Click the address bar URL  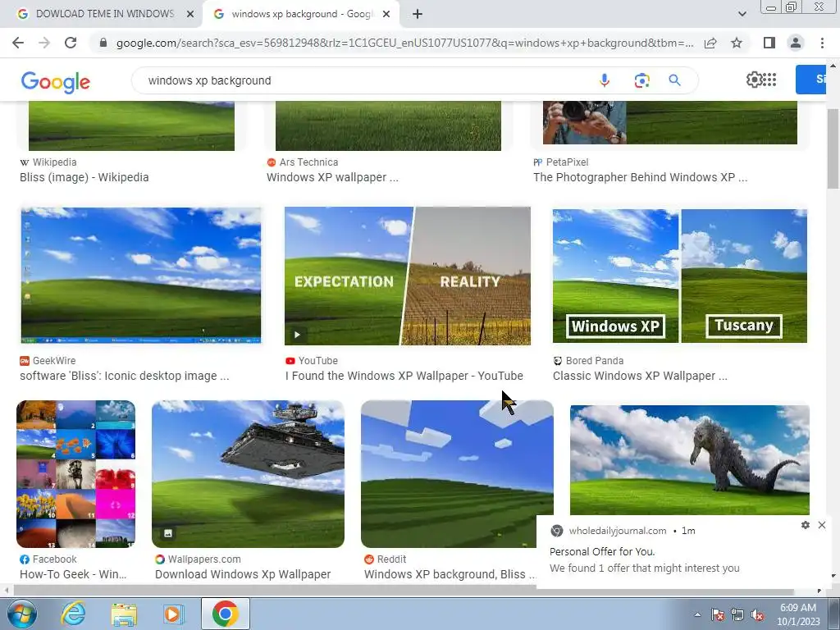[404, 43]
